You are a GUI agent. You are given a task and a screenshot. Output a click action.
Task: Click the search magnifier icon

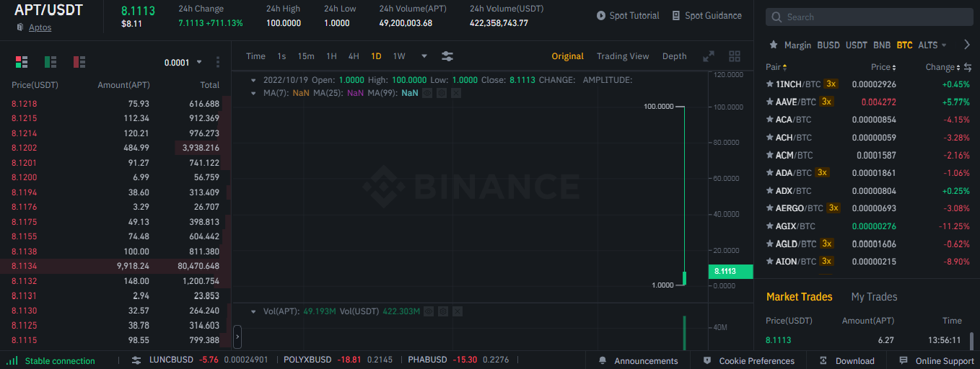pos(776,17)
